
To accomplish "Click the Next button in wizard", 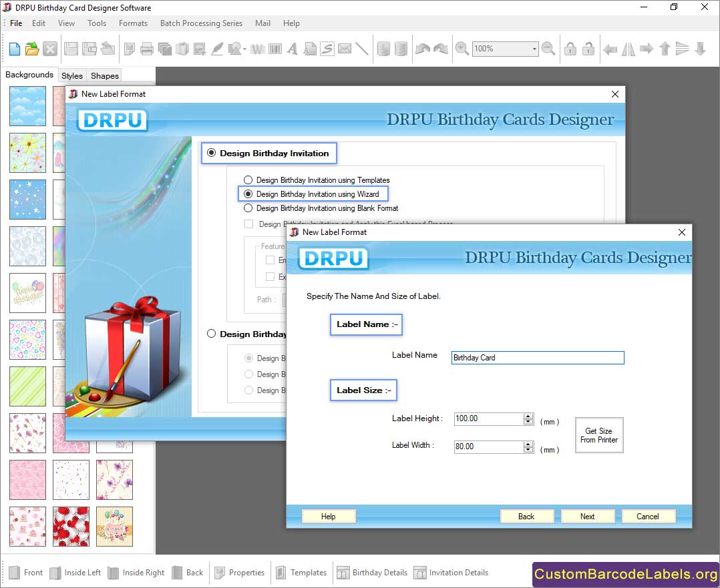I will pyautogui.click(x=587, y=517).
